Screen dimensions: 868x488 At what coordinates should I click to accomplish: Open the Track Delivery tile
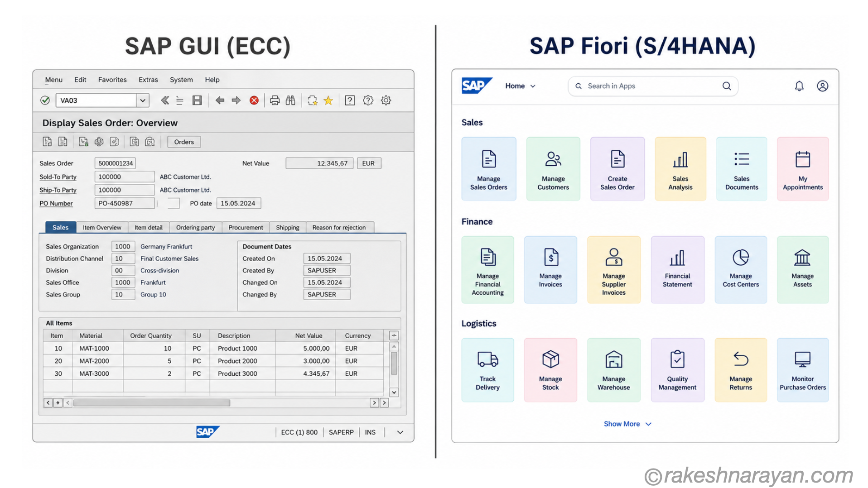tap(487, 370)
